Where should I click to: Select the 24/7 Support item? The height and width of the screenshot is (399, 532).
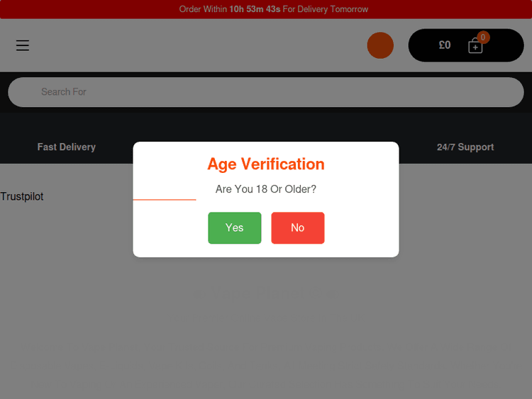pos(465,147)
